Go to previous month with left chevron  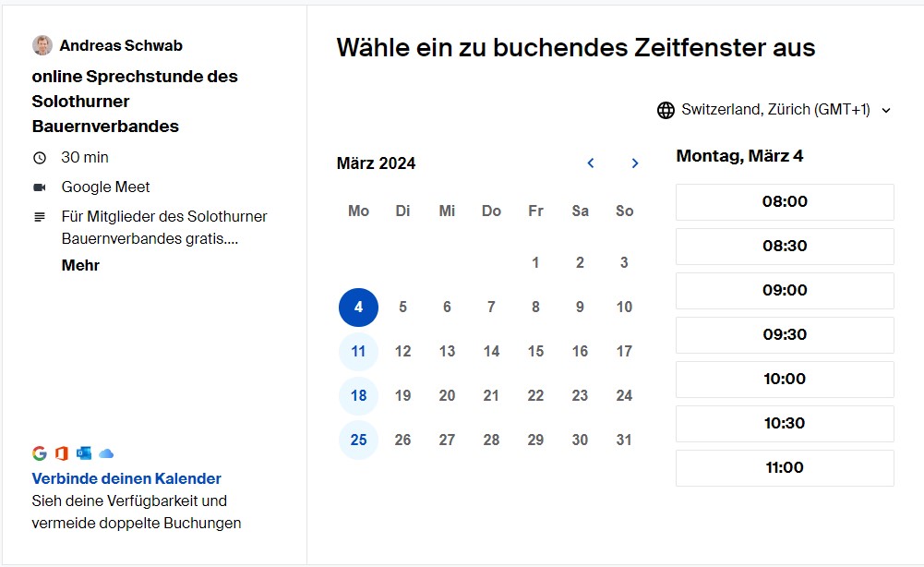(591, 163)
